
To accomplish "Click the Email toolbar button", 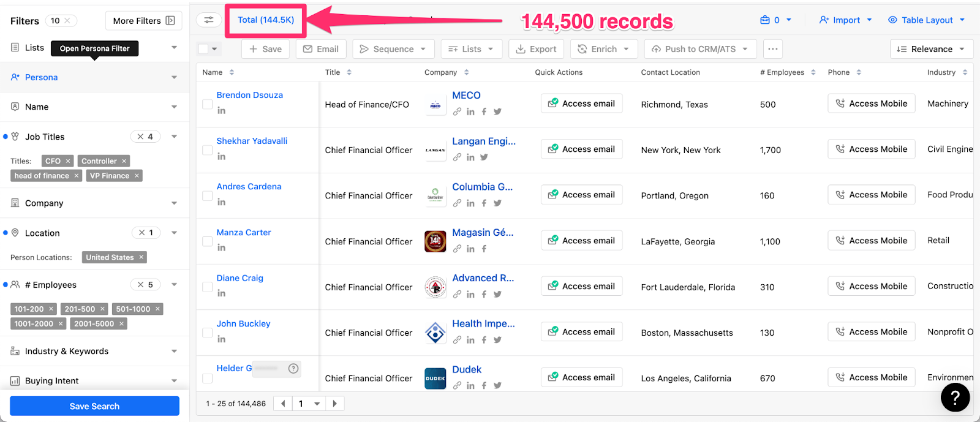I will [x=321, y=49].
